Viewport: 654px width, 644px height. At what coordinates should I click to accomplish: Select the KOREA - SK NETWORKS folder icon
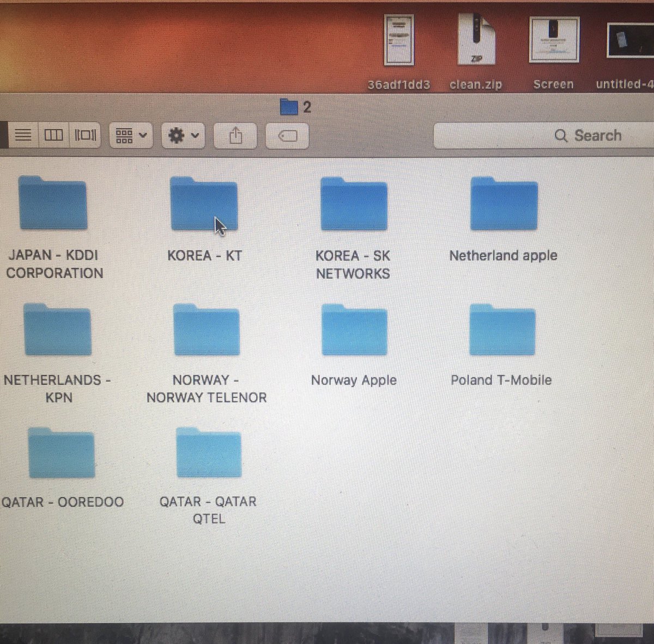(x=354, y=203)
